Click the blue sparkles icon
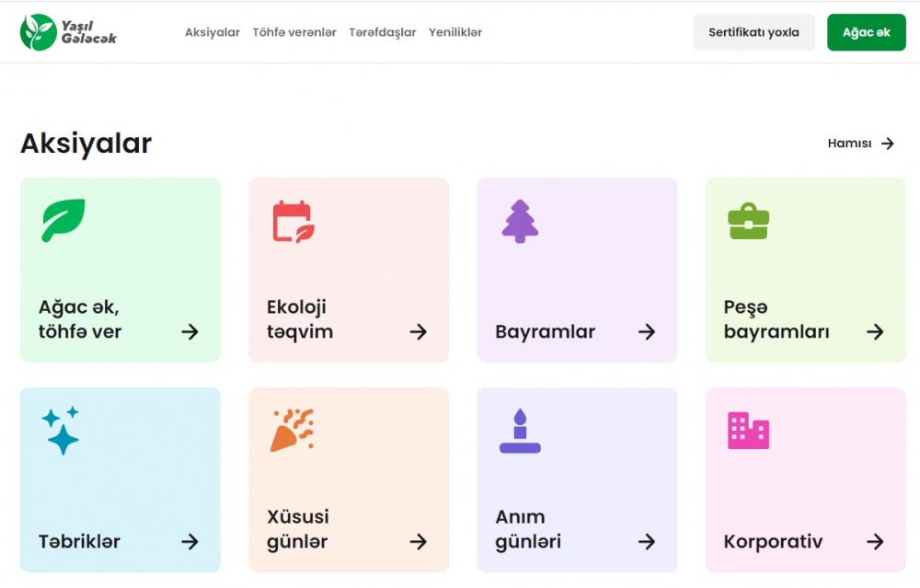 tap(61, 431)
